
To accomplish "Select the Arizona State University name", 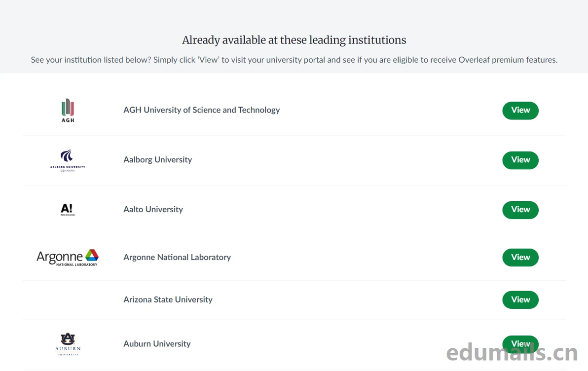I will [x=168, y=300].
